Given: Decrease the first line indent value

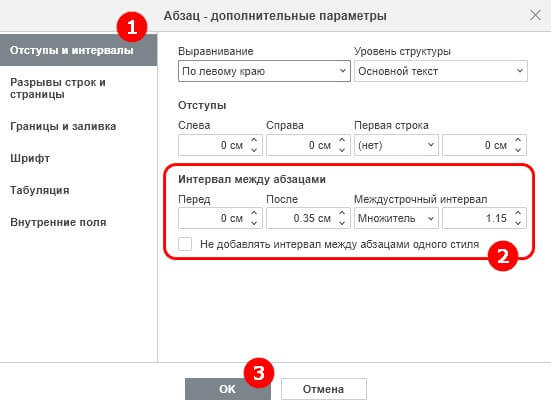Looking at the screenshot, I should (x=518, y=150).
